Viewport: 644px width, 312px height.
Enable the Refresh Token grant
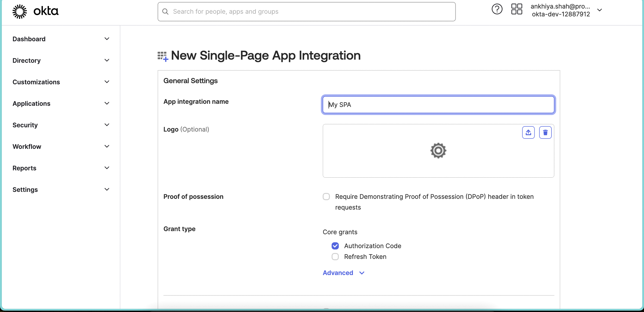point(335,257)
